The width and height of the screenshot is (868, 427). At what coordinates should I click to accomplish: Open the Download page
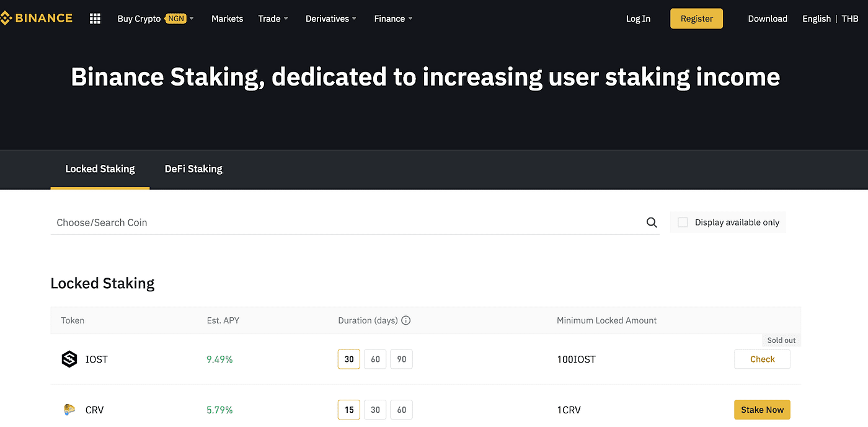(x=768, y=19)
